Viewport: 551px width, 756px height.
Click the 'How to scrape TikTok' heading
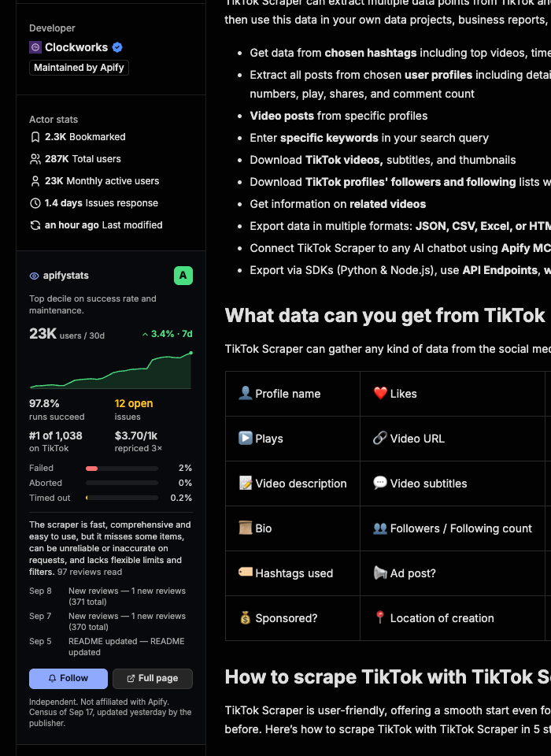pos(387,677)
